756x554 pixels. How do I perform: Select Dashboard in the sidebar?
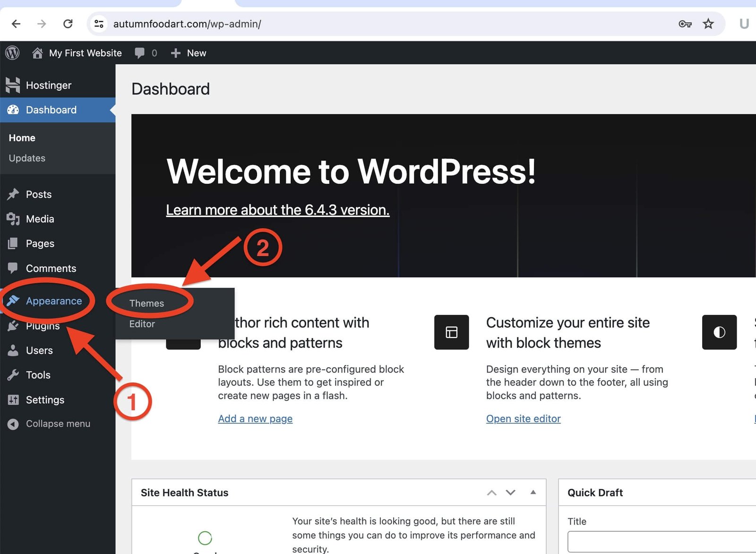pyautogui.click(x=51, y=110)
